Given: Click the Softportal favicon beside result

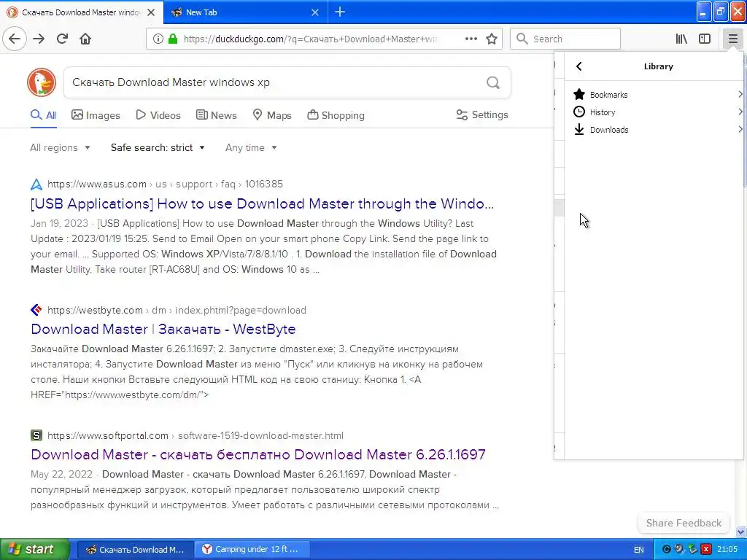Looking at the screenshot, I should 36,435.
